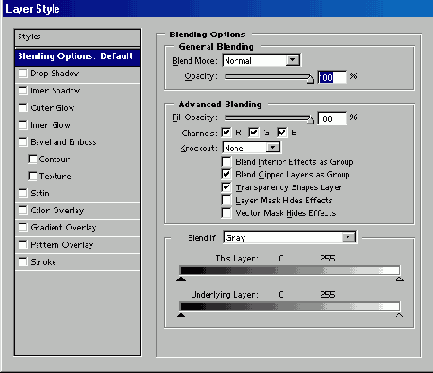Click This Layer white point slider
The height and width of the screenshot is (373, 433).
click(x=400, y=279)
